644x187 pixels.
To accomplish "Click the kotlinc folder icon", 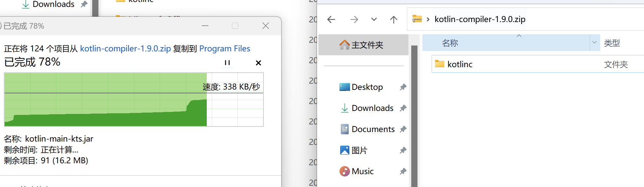I will tap(440, 64).
